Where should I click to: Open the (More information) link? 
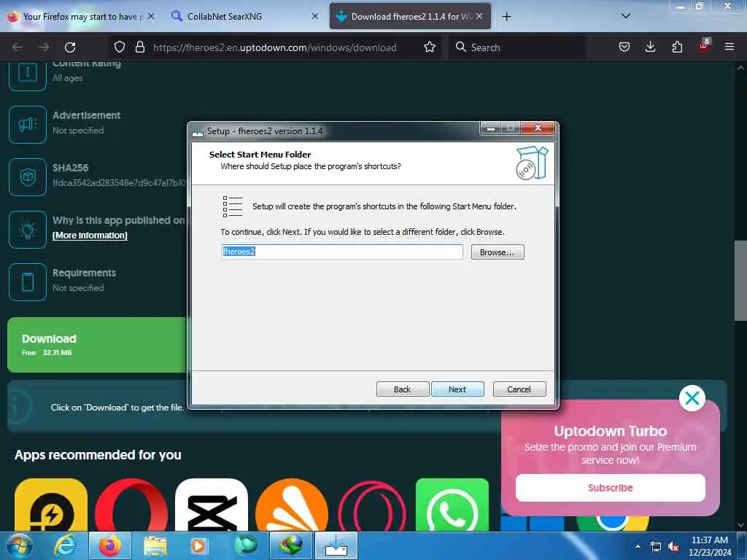(x=90, y=236)
